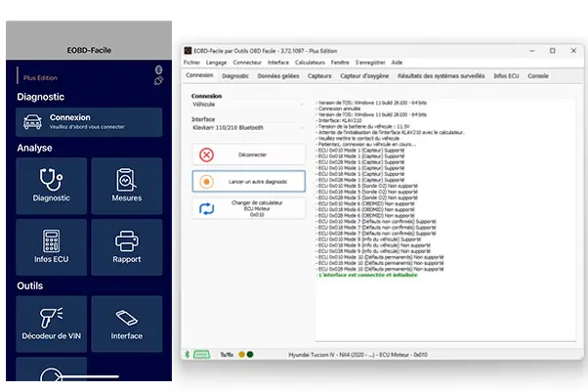Switch to the Console tab

(538, 76)
